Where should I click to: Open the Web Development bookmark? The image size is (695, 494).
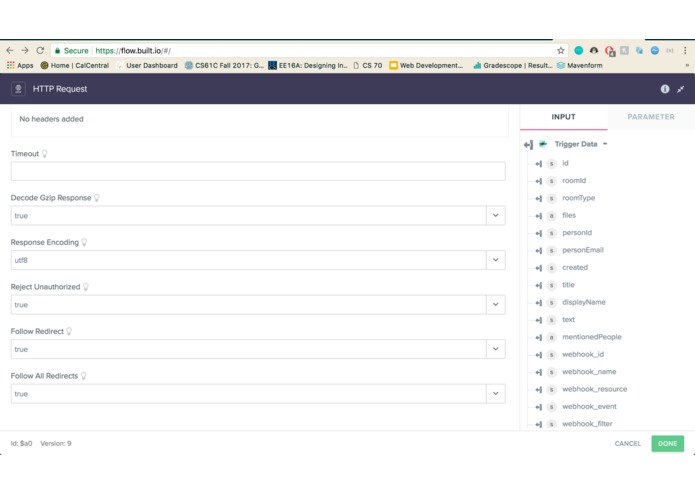pyautogui.click(x=426, y=65)
